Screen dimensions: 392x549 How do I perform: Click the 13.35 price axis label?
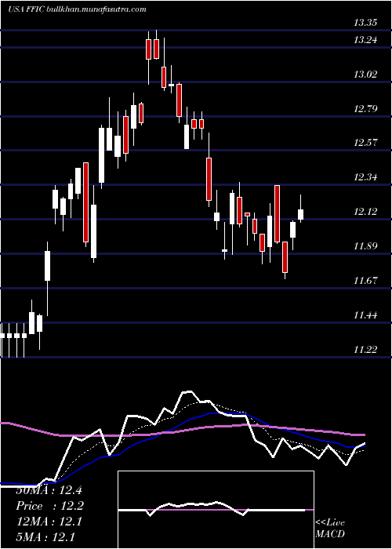click(x=365, y=23)
